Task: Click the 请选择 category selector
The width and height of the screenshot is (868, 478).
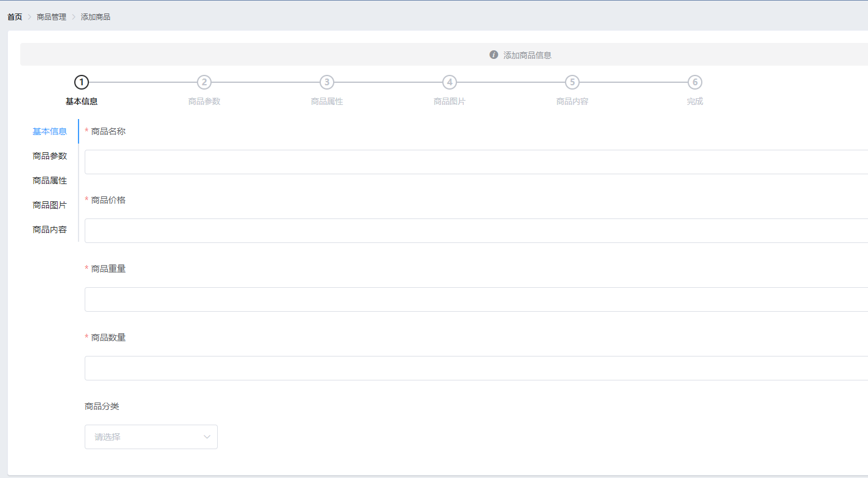Action: 151,437
